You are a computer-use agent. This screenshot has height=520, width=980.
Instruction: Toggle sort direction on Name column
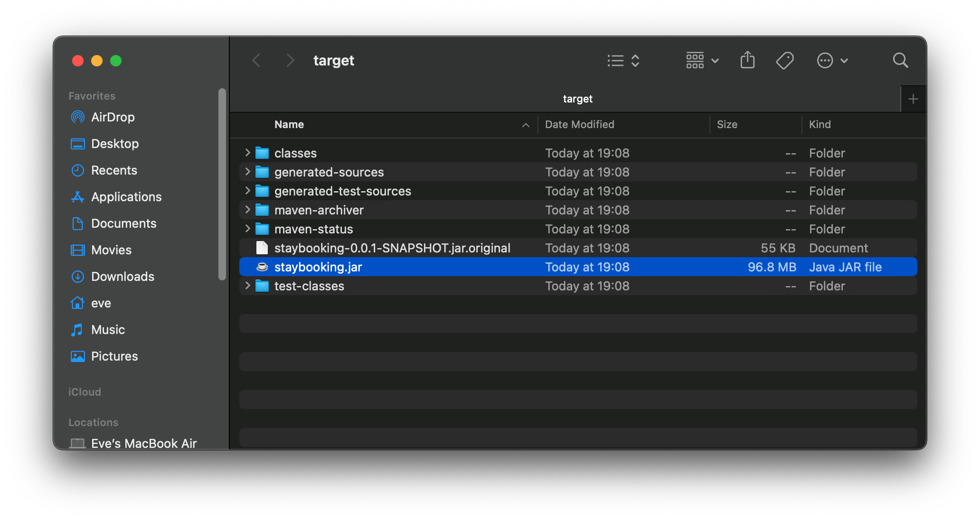[526, 124]
